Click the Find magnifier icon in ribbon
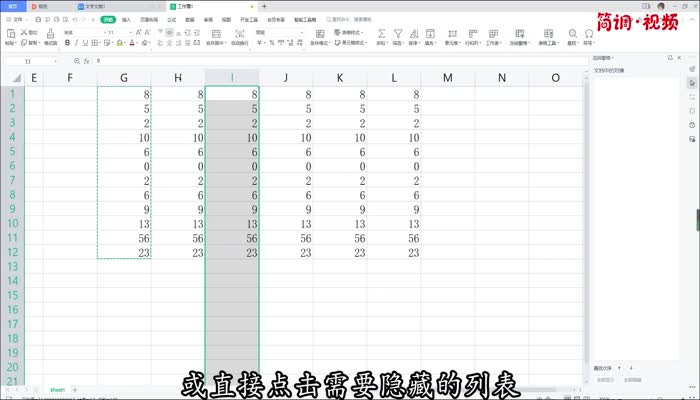 [573, 33]
